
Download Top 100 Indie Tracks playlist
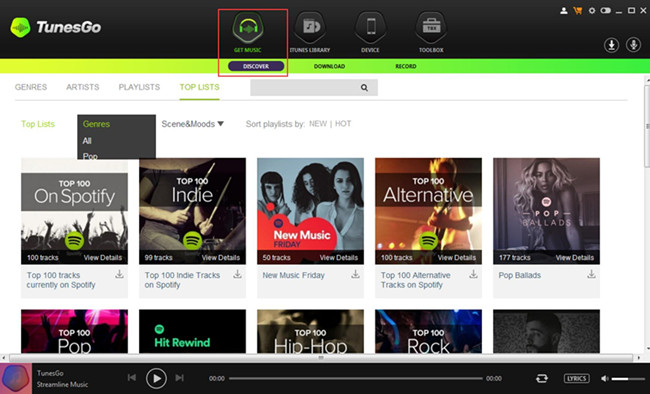(x=237, y=274)
